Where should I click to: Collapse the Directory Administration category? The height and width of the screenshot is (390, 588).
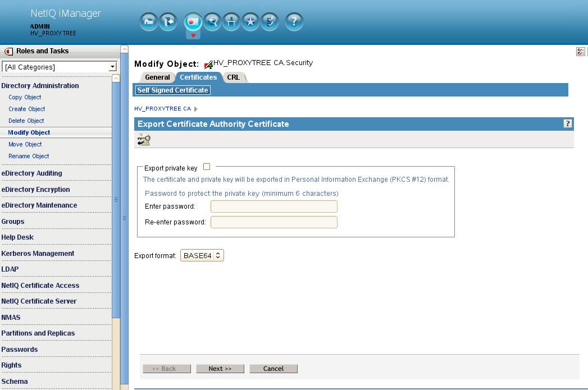pos(40,85)
